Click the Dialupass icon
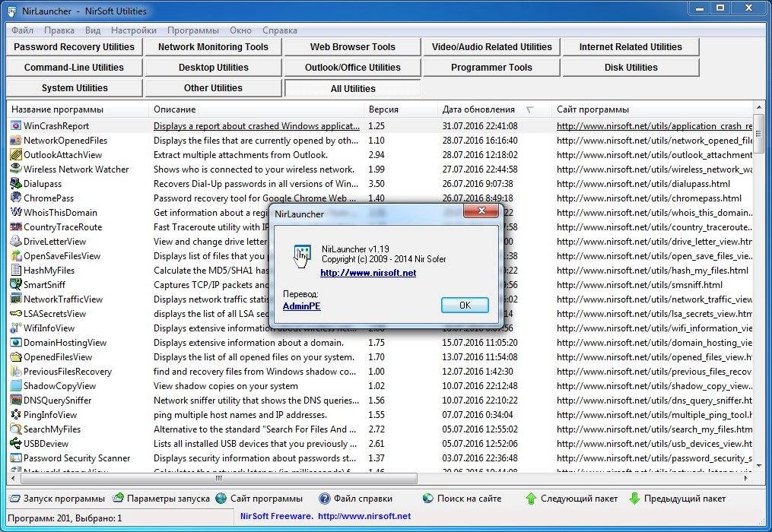Image resolution: width=772 pixels, height=532 pixels. (x=16, y=184)
